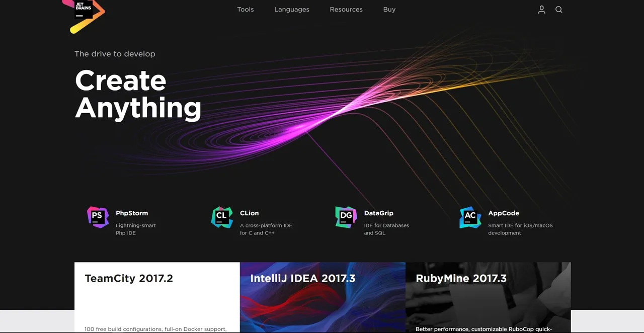Open the CLion product link
The height and width of the screenshot is (333, 644).
(x=250, y=213)
